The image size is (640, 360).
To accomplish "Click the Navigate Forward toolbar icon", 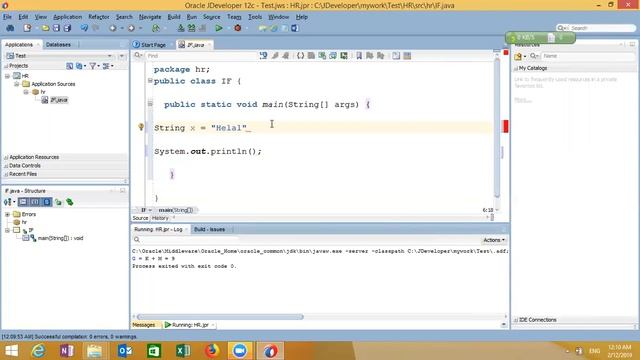I will [131, 28].
